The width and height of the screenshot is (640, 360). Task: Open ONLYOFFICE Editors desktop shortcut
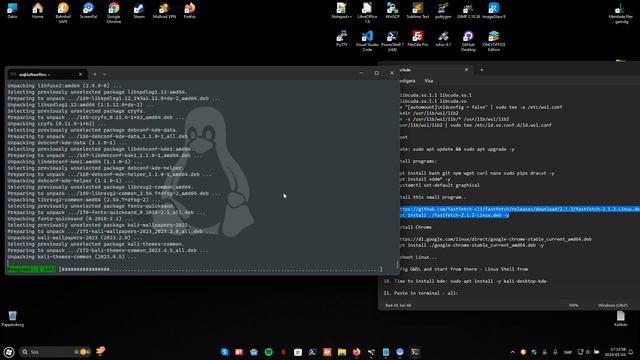(x=493, y=40)
